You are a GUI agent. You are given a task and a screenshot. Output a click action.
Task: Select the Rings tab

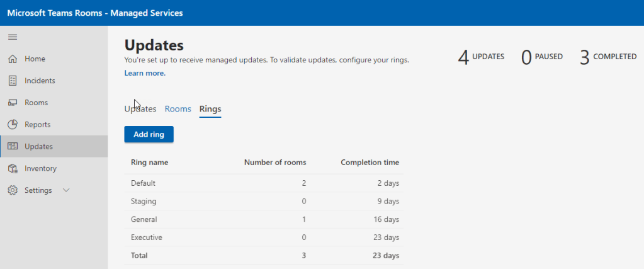(210, 109)
